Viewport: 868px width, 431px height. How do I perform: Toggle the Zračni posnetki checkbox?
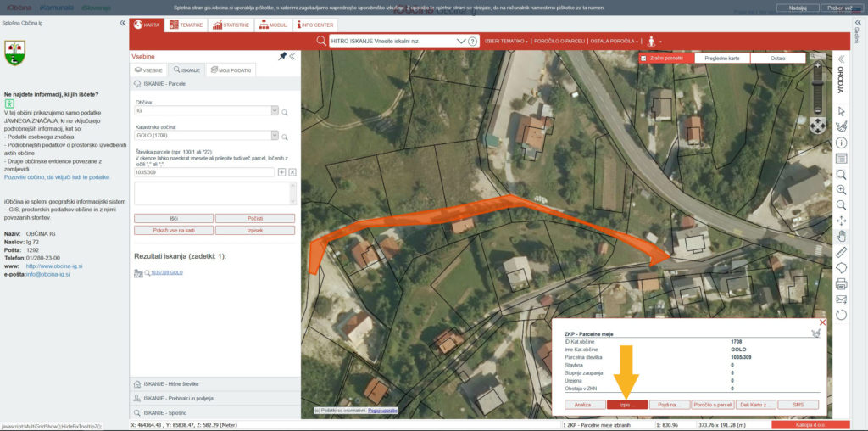[x=644, y=59]
